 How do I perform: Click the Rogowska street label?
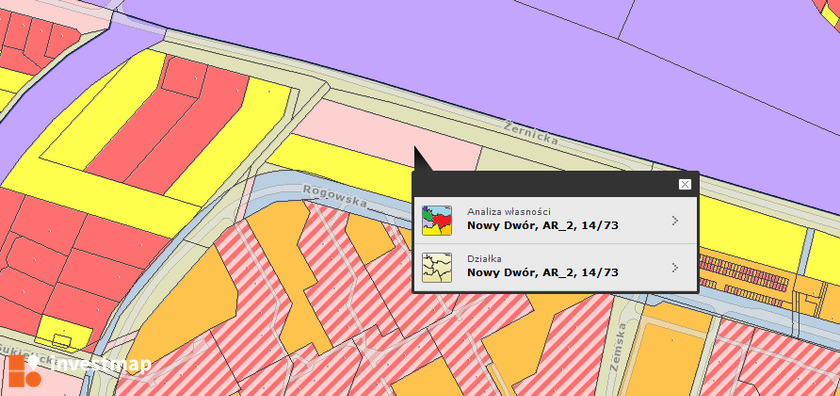[x=335, y=197]
